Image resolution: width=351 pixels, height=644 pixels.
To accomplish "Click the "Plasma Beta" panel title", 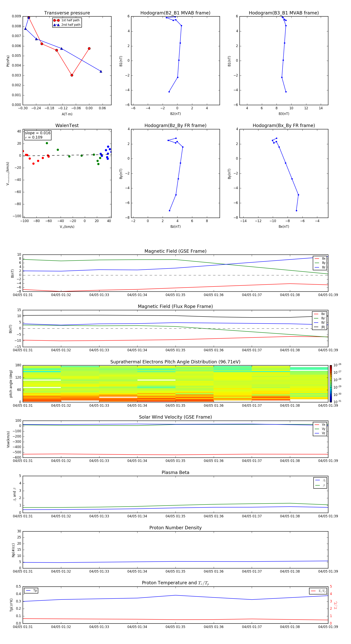I will [175, 472].
